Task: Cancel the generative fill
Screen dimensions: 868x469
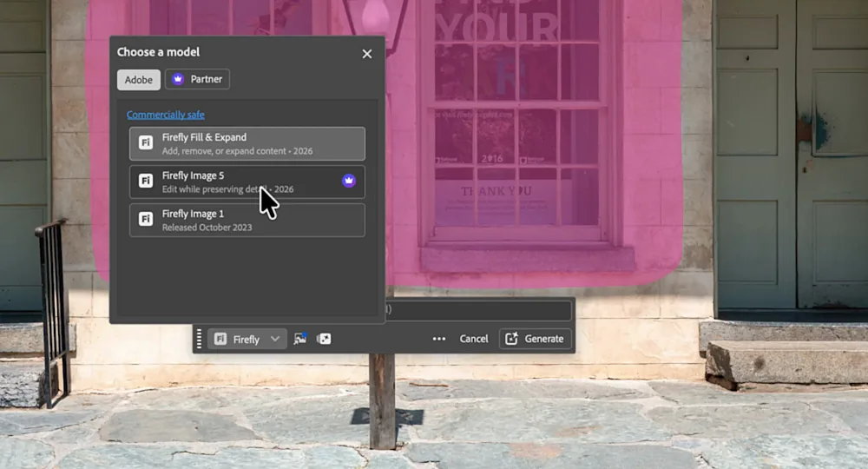Action: 474,339
